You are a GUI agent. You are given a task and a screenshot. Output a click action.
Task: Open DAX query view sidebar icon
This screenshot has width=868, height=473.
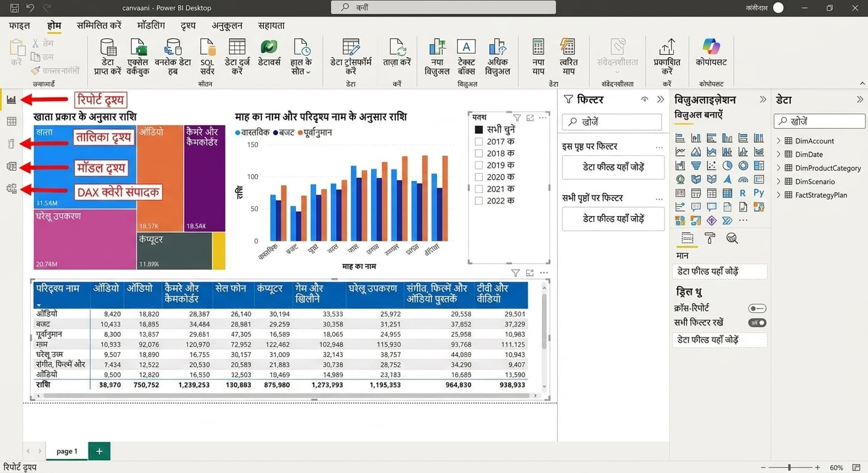pyautogui.click(x=11, y=189)
